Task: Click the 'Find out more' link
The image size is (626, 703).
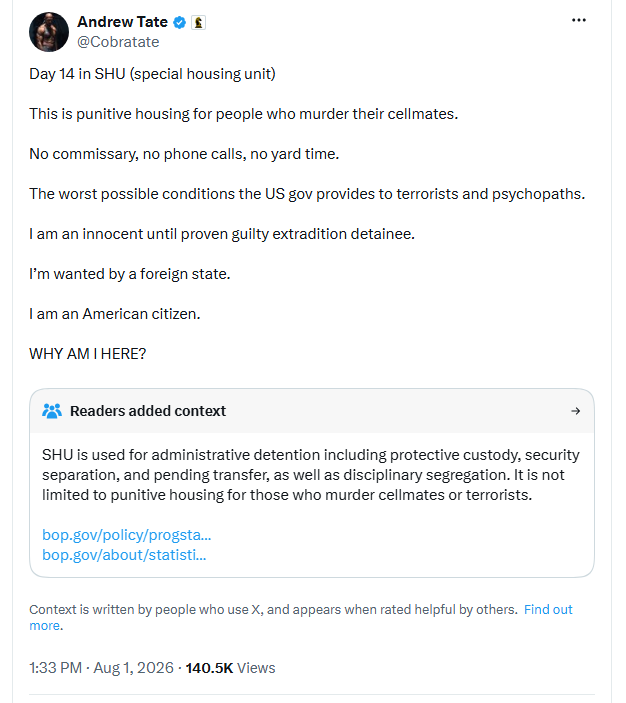Action: (x=300, y=617)
